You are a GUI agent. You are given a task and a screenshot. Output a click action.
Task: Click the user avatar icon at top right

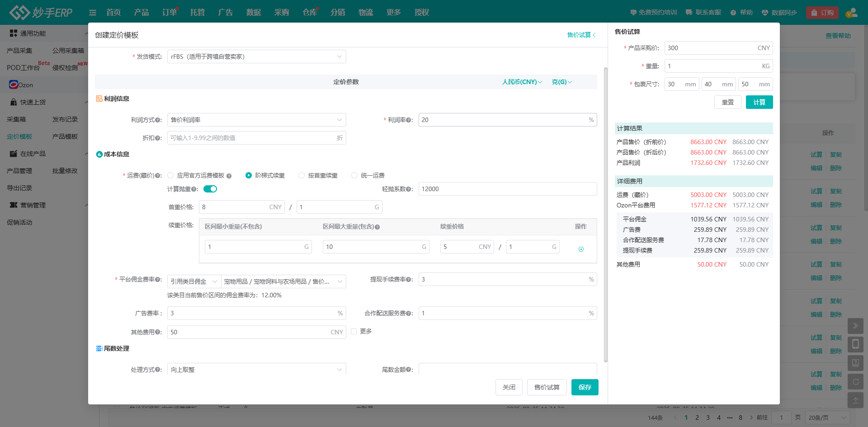(851, 13)
